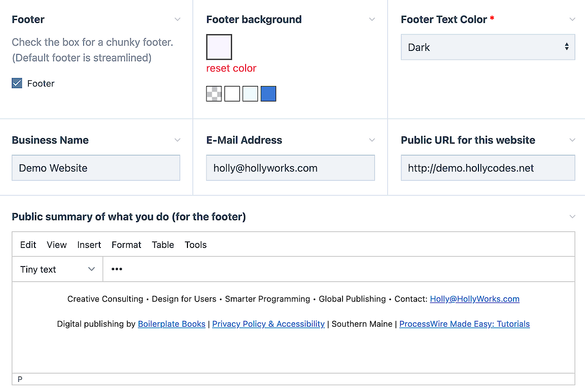Open the Format menu in editor

pos(126,245)
